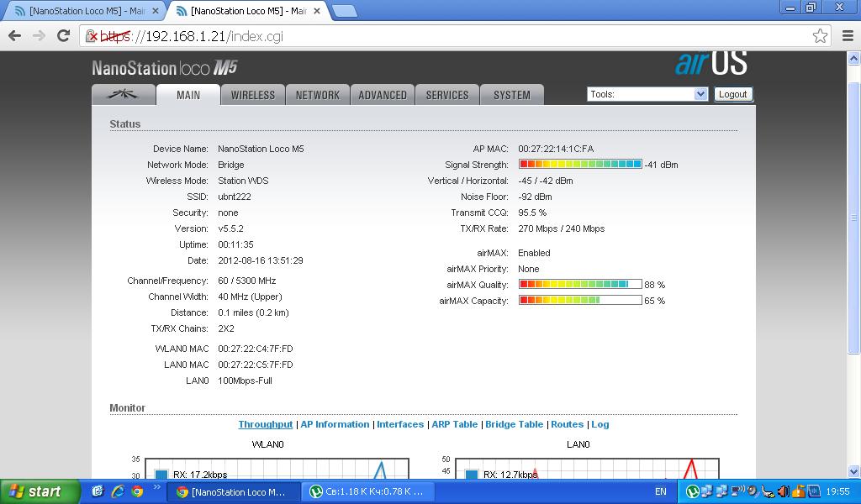Open the Ubiquiti logo tab
Viewport: 861px width, 504px height.
[x=124, y=95]
